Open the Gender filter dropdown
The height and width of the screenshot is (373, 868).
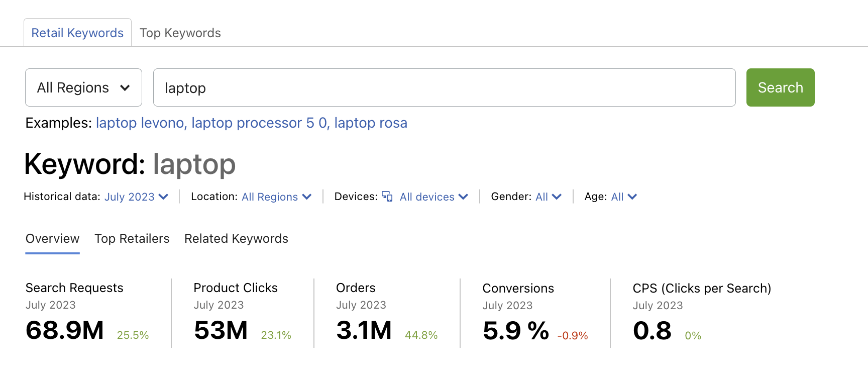click(x=548, y=197)
